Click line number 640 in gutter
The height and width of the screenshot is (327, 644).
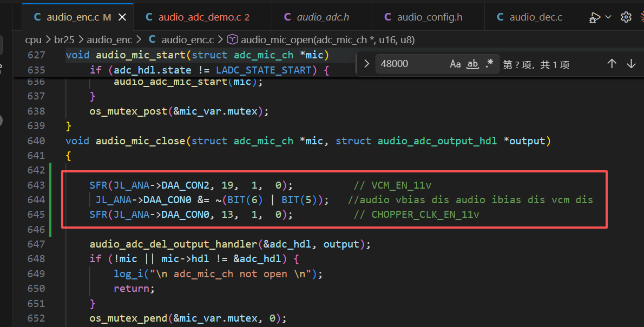point(36,141)
